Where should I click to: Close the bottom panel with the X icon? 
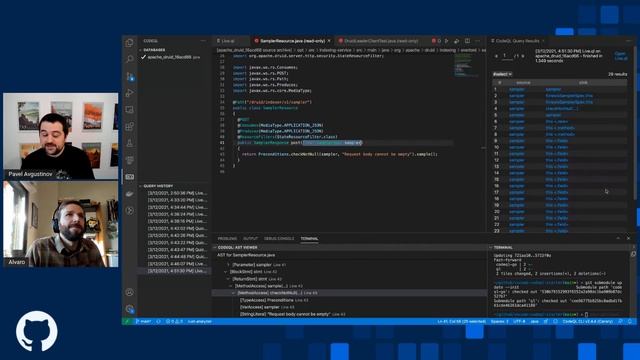point(629,238)
